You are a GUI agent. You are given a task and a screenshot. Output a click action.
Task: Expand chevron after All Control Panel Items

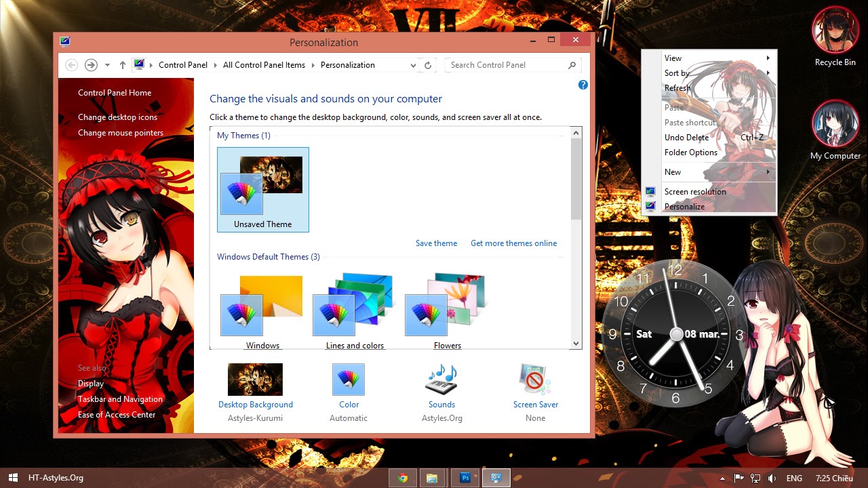(313, 65)
